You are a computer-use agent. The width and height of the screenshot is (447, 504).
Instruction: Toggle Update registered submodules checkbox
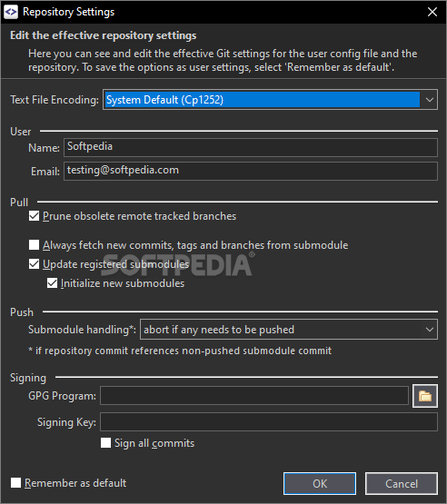35,264
